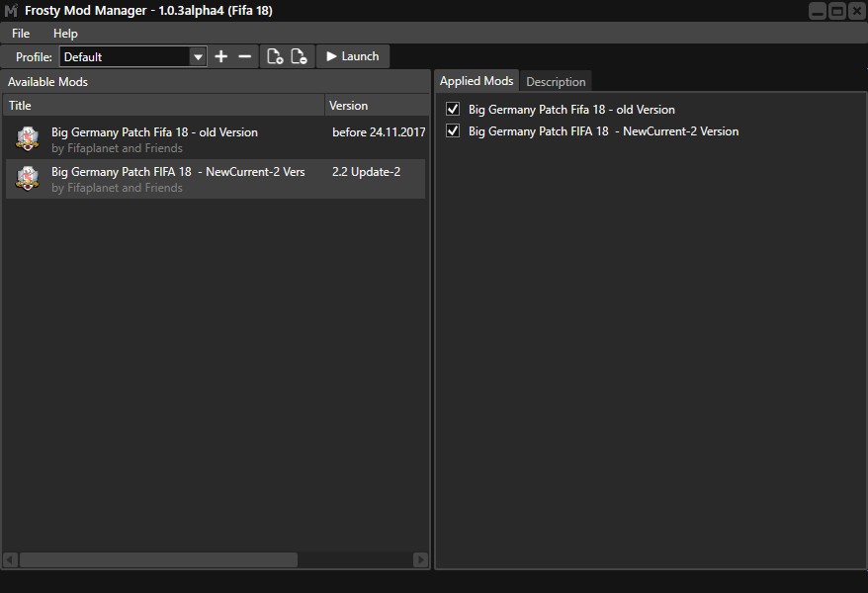Select Big Germany Patch Fifa 18 old Version row
Screen dimensions: 868x593
pos(216,139)
